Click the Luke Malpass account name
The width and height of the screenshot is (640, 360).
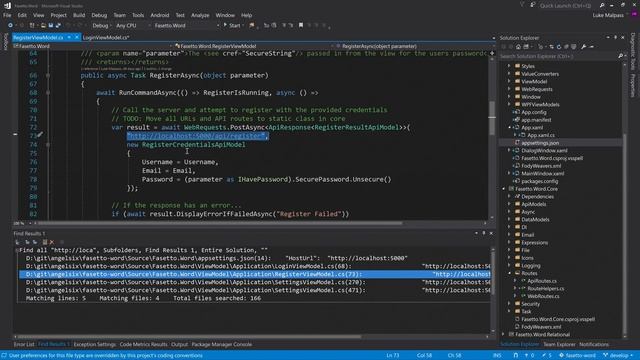[608, 15]
